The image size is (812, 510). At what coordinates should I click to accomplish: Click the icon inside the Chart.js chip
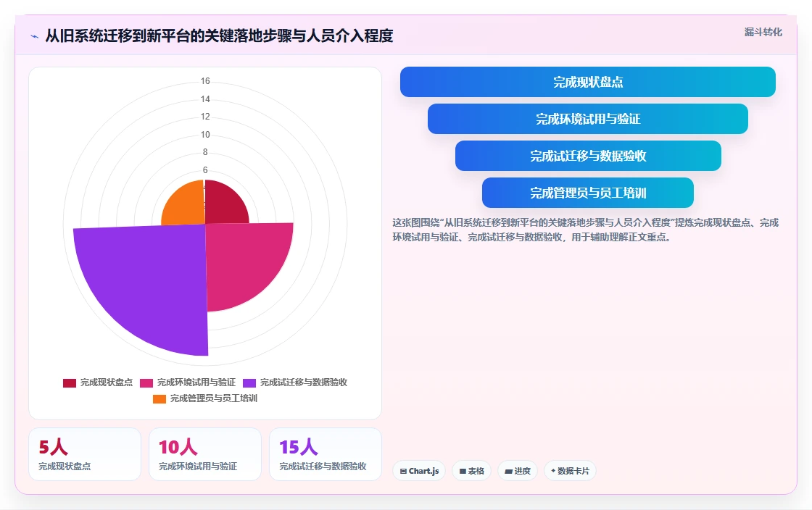[403, 471]
